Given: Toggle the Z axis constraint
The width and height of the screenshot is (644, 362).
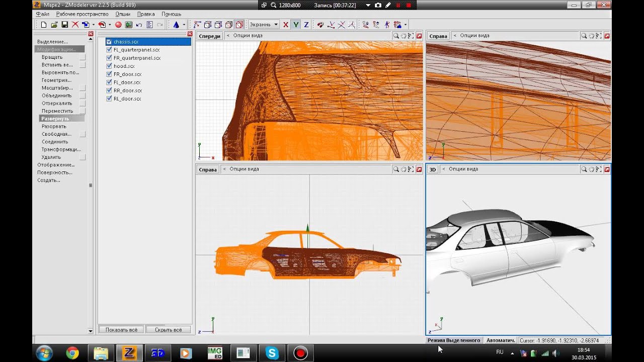Looking at the screenshot, I should point(306,25).
